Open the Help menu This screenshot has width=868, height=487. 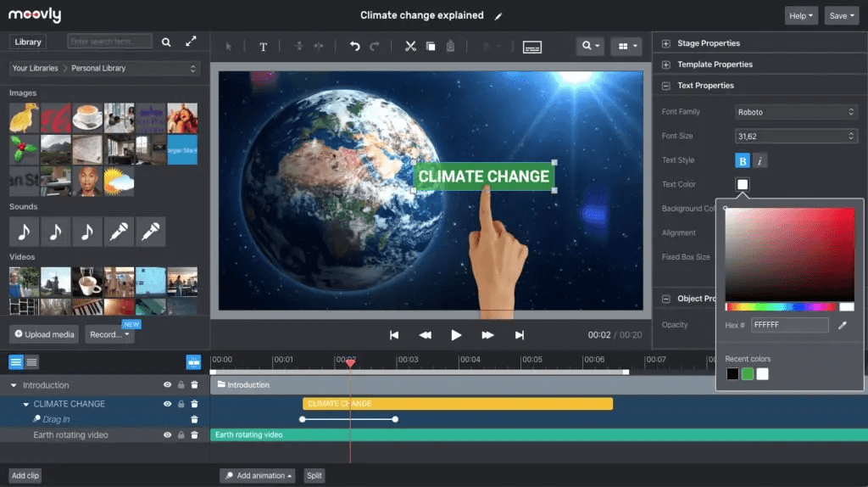point(801,15)
